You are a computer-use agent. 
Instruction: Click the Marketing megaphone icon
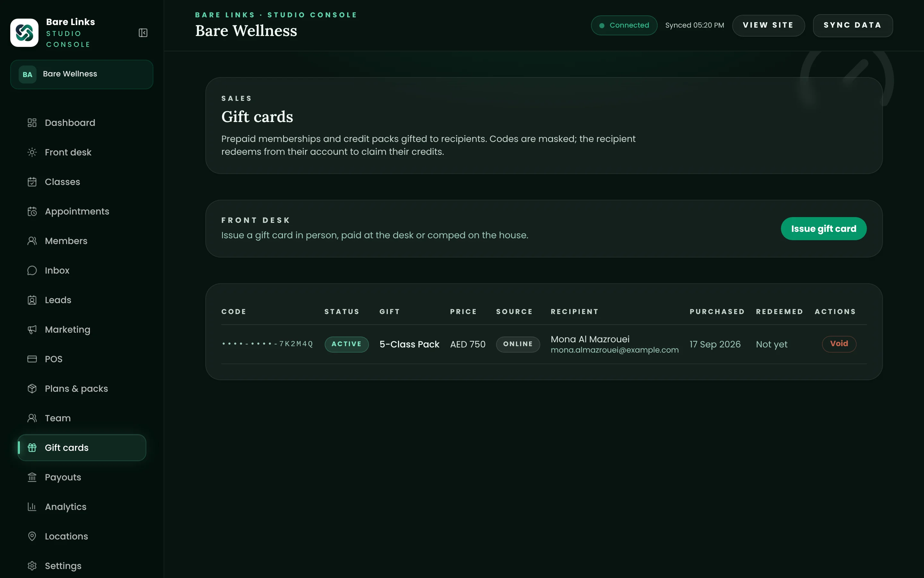(x=32, y=329)
